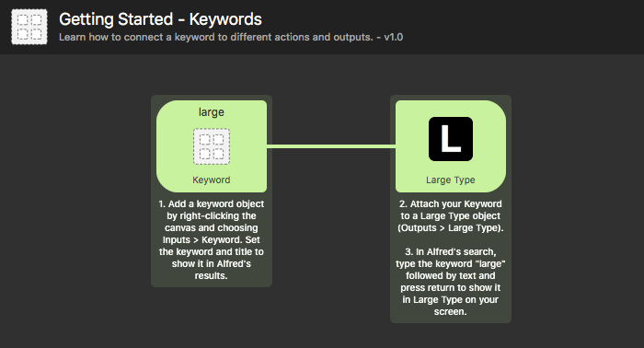Click the 'Getting Started - Keywords' title
This screenshot has height=348, width=644.
(160, 19)
